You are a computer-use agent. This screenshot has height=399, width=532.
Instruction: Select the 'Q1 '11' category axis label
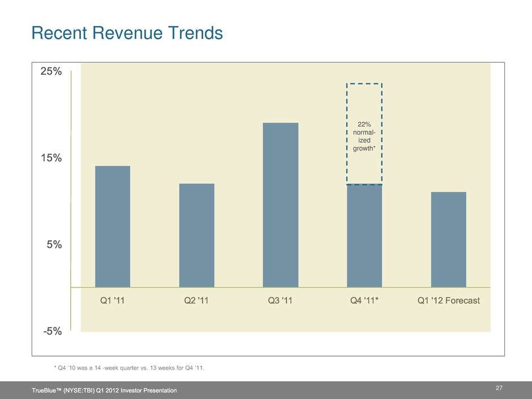(x=113, y=301)
